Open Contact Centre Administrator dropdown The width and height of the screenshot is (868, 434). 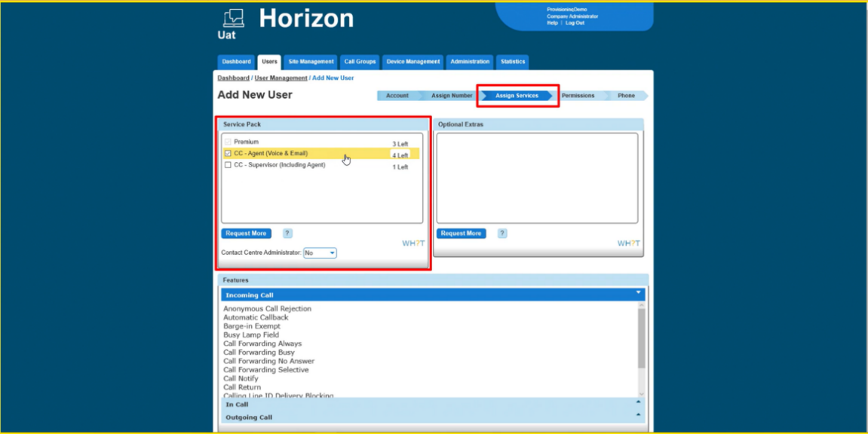tap(320, 252)
